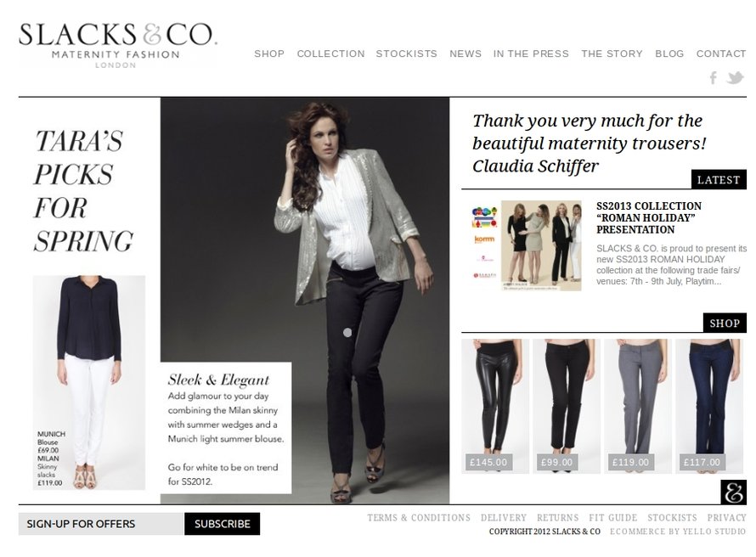Click the black ampersand logo icon

[733, 492]
